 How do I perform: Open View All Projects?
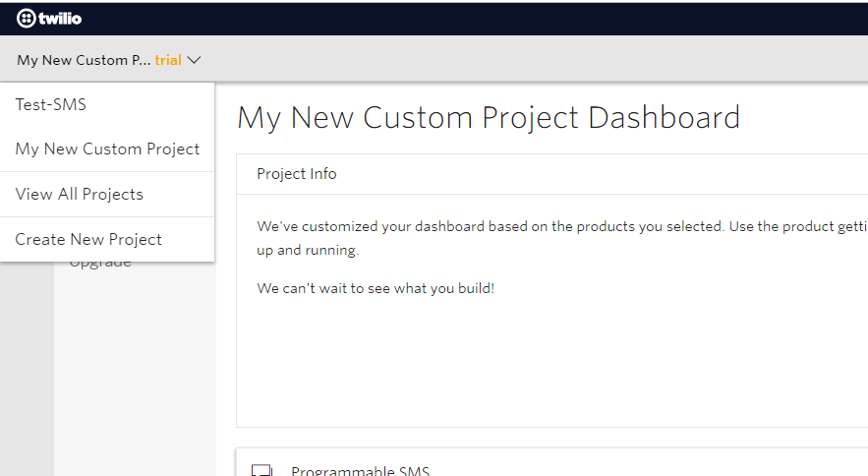[107, 195]
